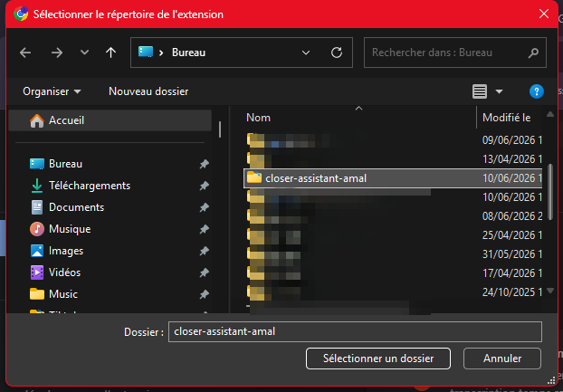Image resolution: width=563 pixels, height=392 pixels.
Task: Open Images in the sidebar
Action: click(57, 251)
